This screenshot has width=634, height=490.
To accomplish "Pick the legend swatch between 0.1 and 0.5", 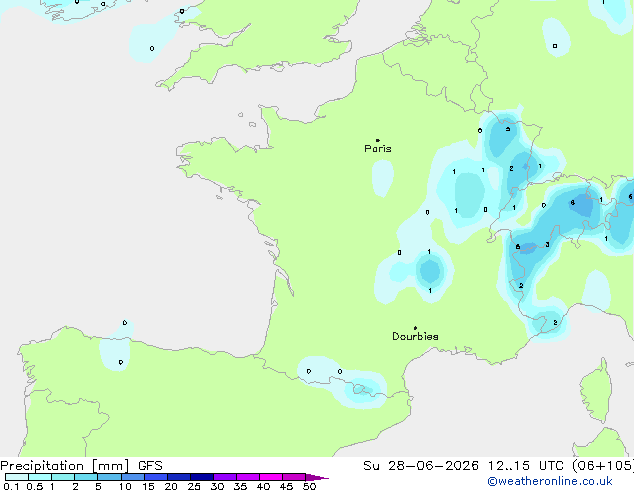I will [x=17, y=477].
